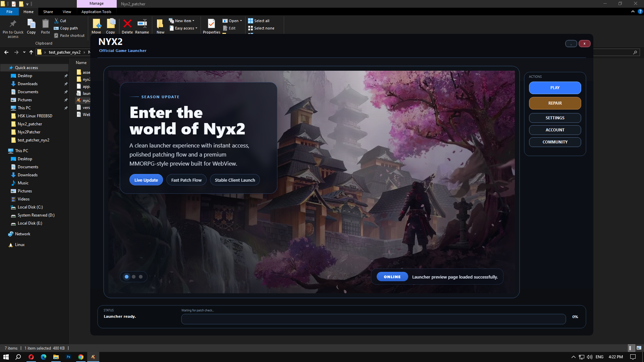Image resolution: width=644 pixels, height=362 pixels.
Task: Open the Easy access dropdown
Action: (183, 28)
